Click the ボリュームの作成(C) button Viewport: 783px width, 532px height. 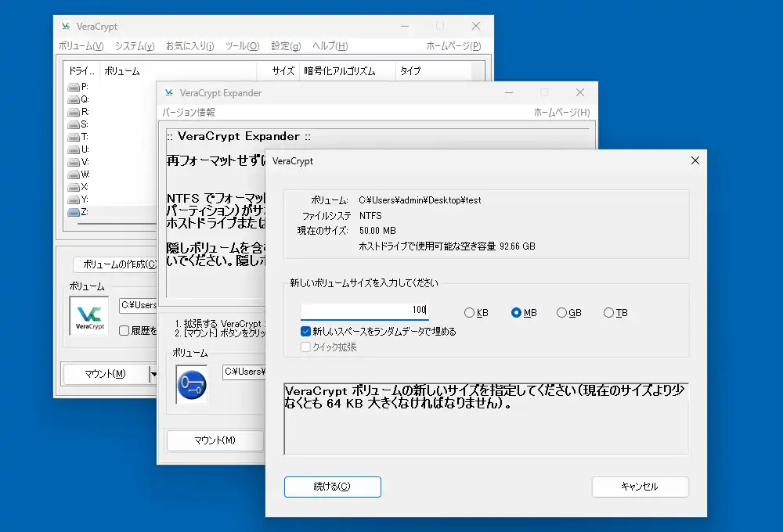[x=116, y=264]
